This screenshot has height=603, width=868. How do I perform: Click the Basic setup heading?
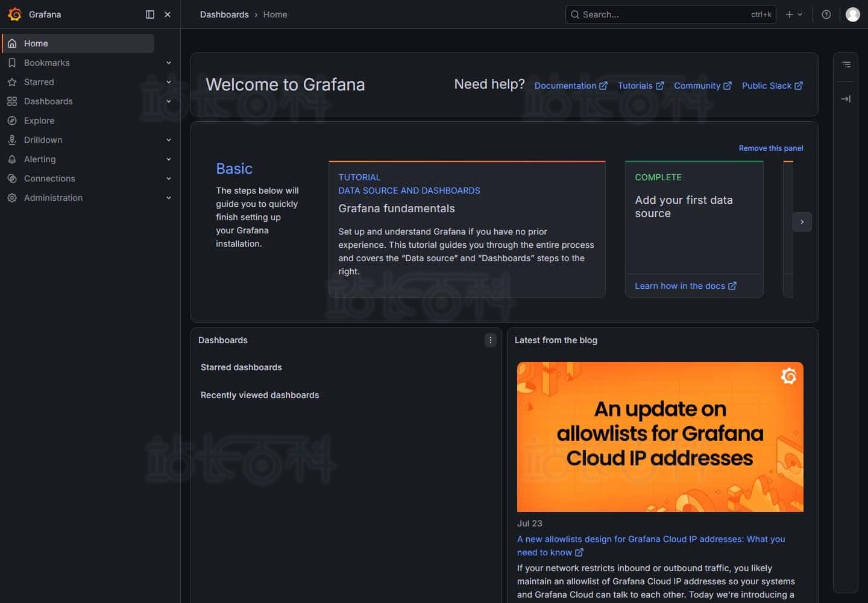coord(234,169)
